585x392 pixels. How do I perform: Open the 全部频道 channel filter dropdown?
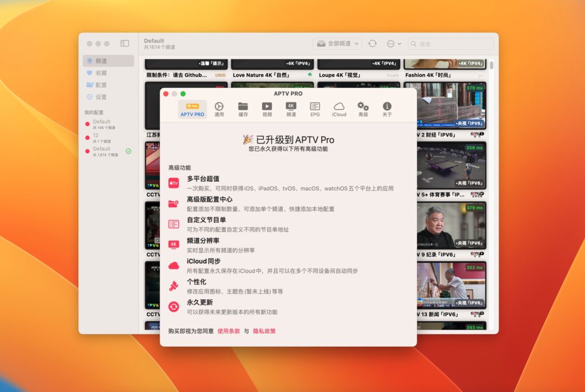[336, 43]
